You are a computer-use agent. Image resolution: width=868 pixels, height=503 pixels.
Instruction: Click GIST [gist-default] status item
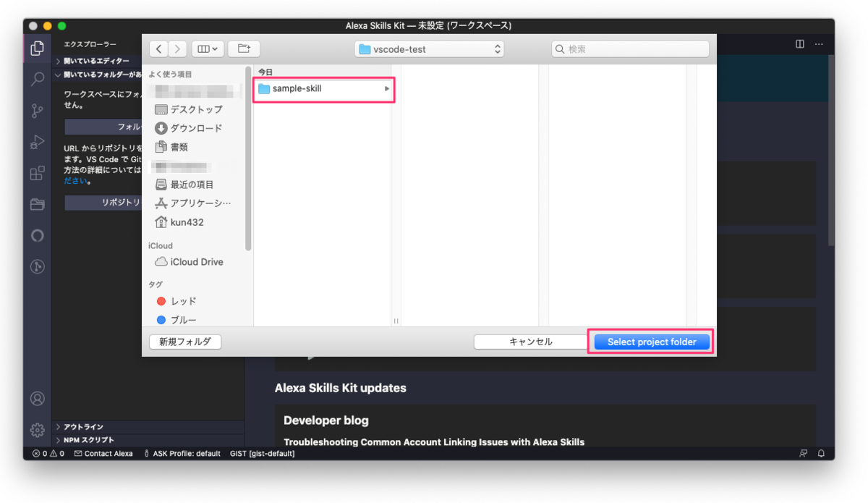click(262, 454)
